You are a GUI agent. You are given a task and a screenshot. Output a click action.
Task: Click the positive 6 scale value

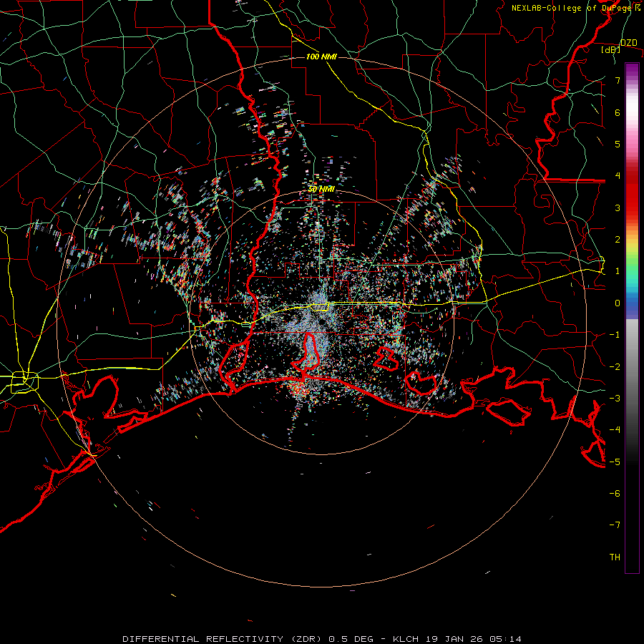pos(618,112)
